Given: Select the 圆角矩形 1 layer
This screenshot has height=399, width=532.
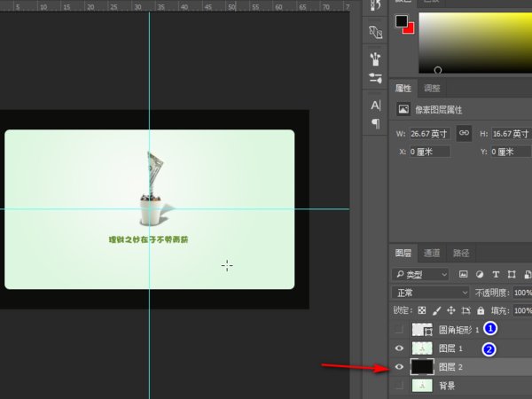Looking at the screenshot, I should point(458,329).
